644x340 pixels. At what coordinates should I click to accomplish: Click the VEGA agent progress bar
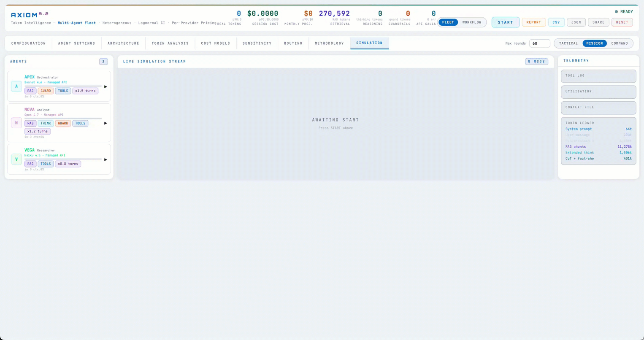pos(63,159)
